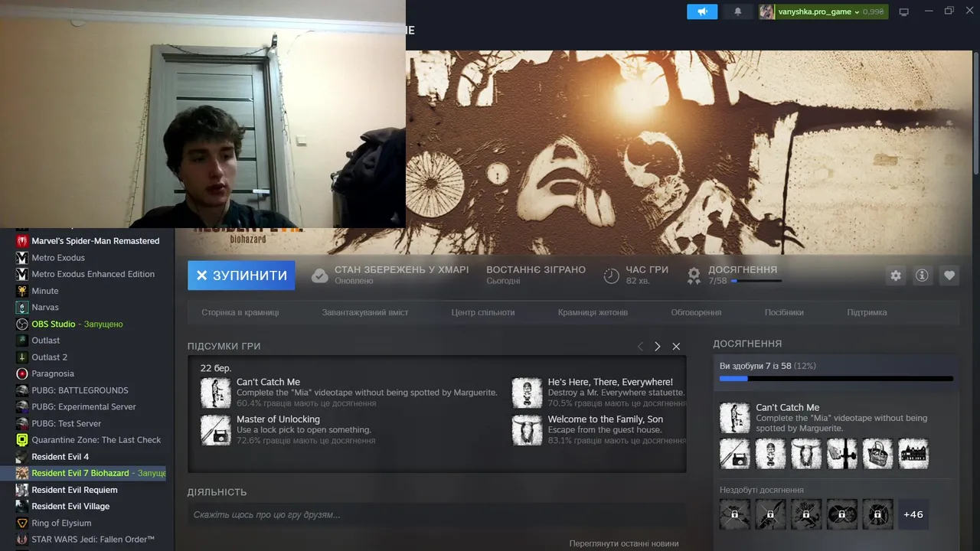
Task: Click Can't Catch Me achievement icon in summary
Action: pos(216,393)
